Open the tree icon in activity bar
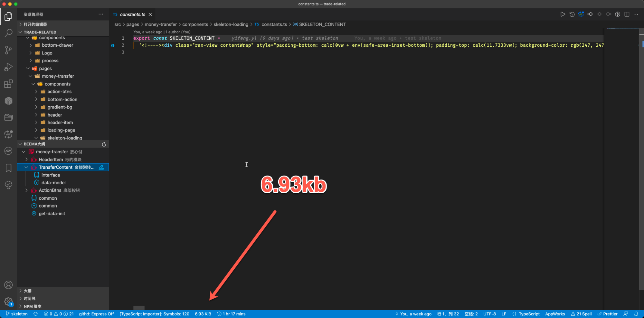Image resolution: width=644 pixels, height=318 pixels. click(8, 185)
